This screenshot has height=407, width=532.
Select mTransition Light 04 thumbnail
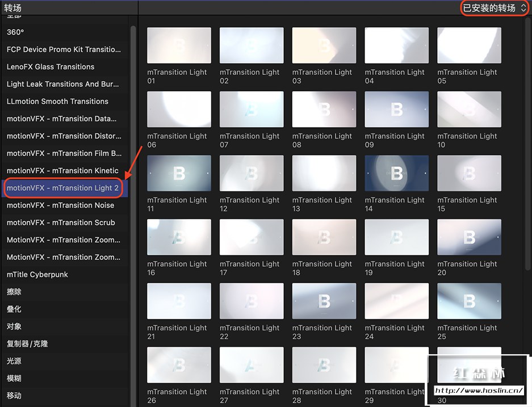[x=397, y=45]
